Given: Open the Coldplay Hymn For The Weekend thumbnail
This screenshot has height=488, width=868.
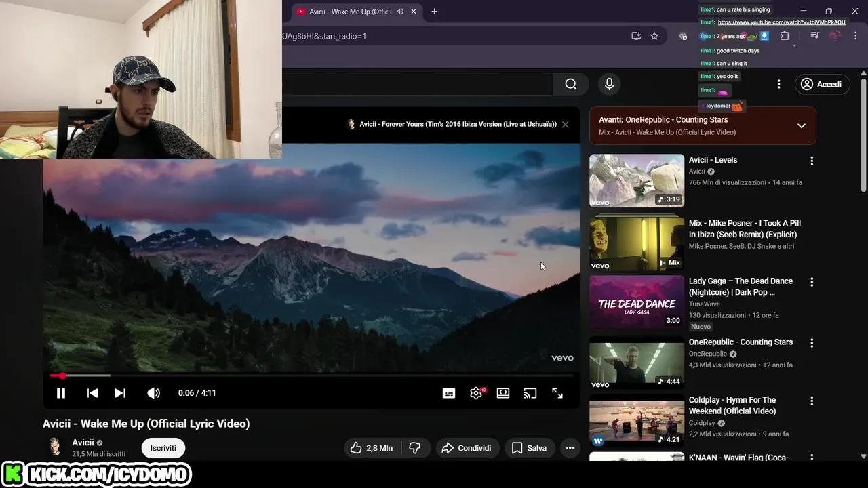Looking at the screenshot, I should [x=637, y=421].
